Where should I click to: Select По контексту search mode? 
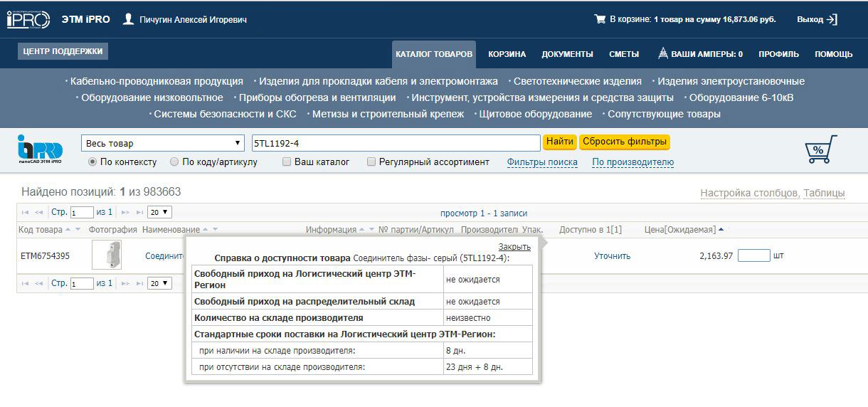tap(92, 162)
